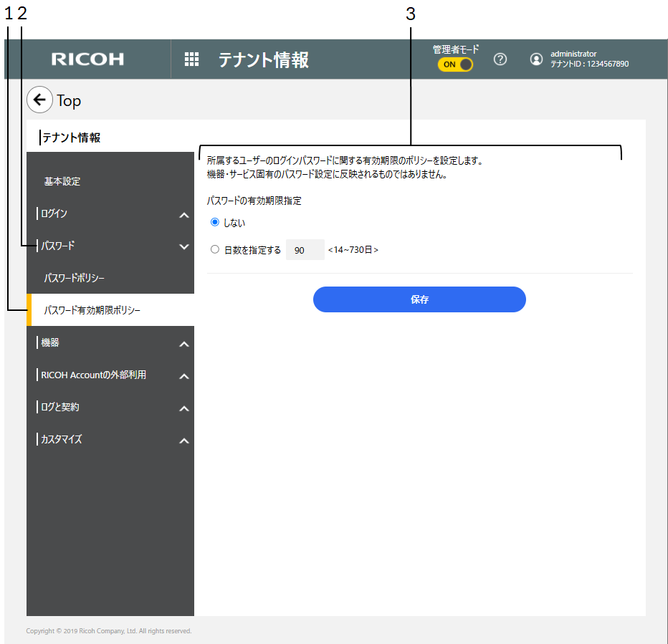This screenshot has width=668, height=644.
Task: Select the 日数を指定する radio option
Action: [215, 249]
